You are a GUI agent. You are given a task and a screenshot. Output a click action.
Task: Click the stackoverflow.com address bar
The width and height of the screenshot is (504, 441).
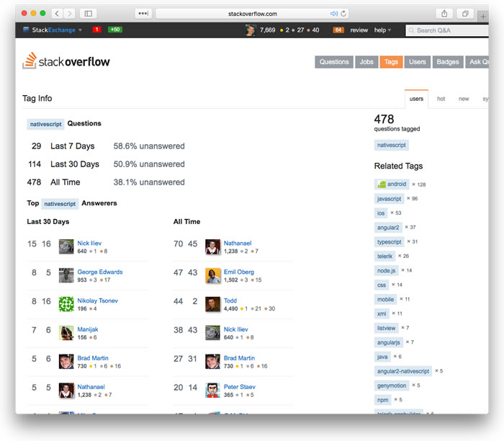point(252,14)
